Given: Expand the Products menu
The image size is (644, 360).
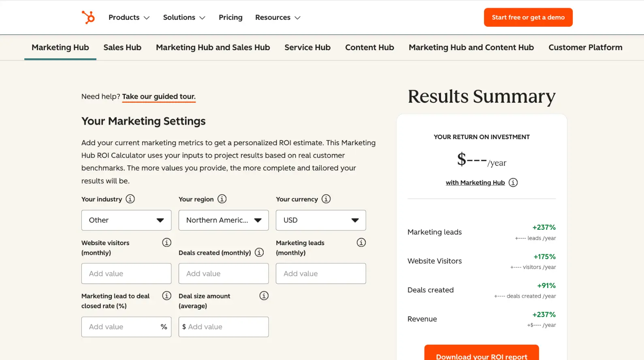Looking at the screenshot, I should click(129, 17).
